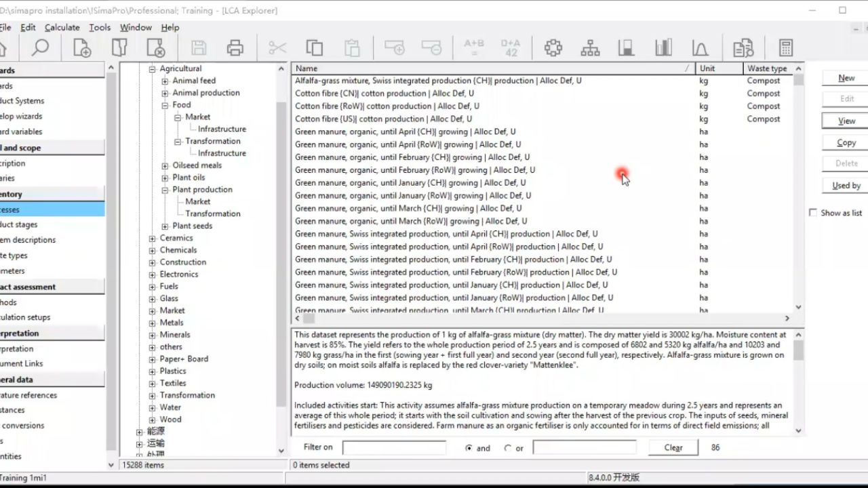Image resolution: width=868 pixels, height=488 pixels.
Task: Click the Monte Carlo curve icon
Action: pos(698,47)
